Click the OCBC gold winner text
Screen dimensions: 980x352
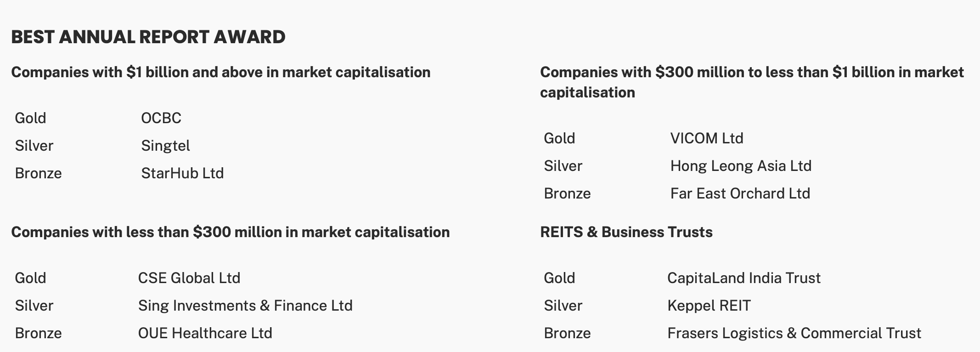(x=161, y=118)
